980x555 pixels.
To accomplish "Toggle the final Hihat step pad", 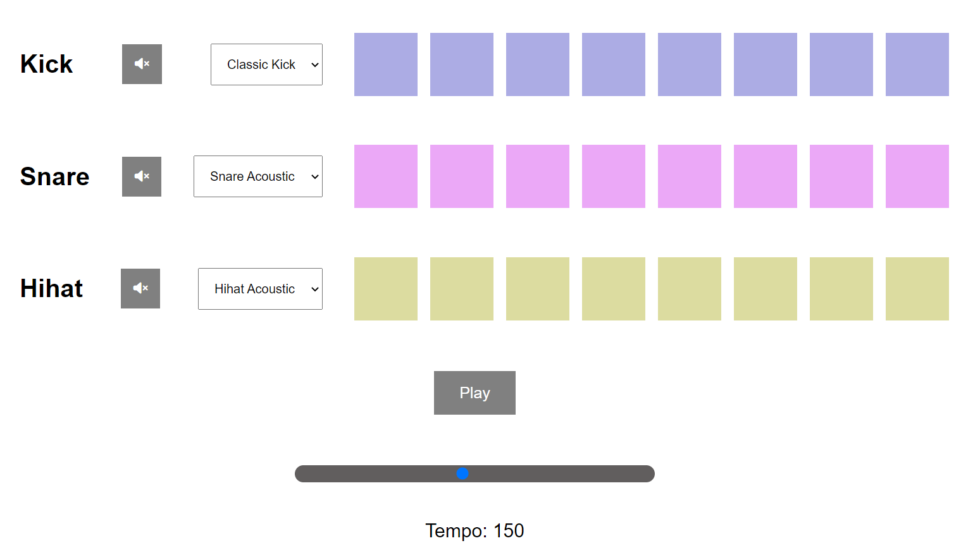I will 917,288.
